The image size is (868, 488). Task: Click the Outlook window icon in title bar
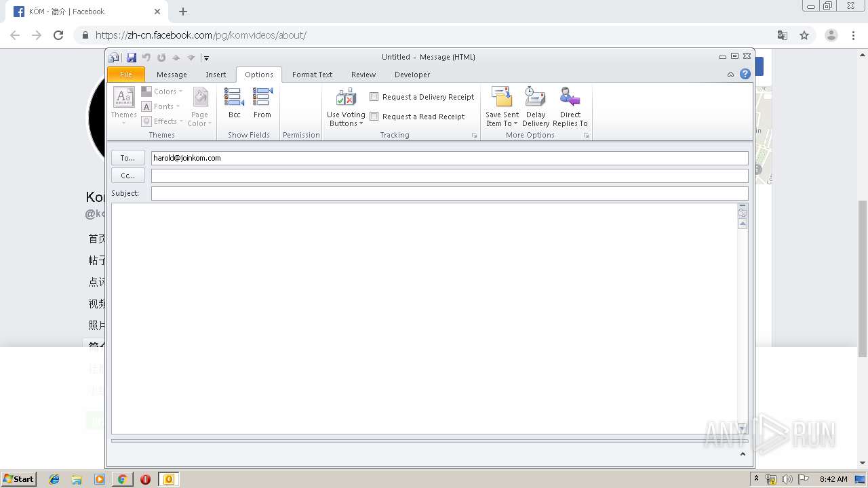coord(114,58)
